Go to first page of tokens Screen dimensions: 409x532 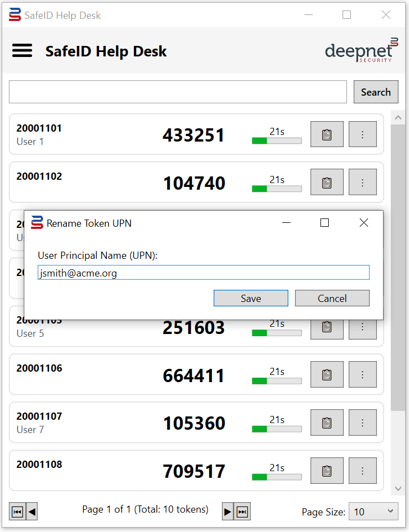click(17, 512)
